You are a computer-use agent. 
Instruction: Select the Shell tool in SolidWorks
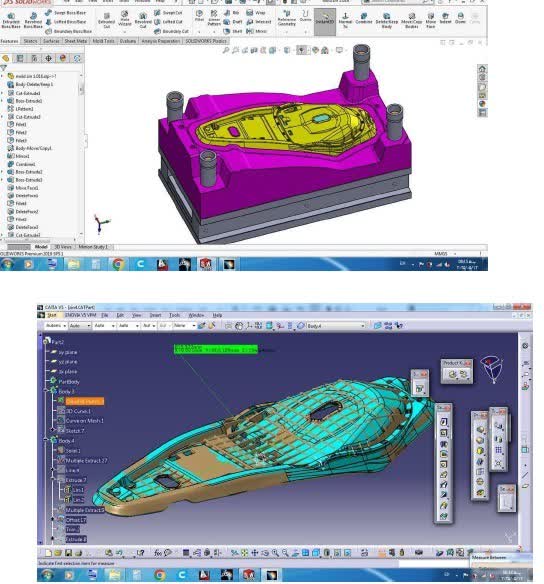coord(233,31)
